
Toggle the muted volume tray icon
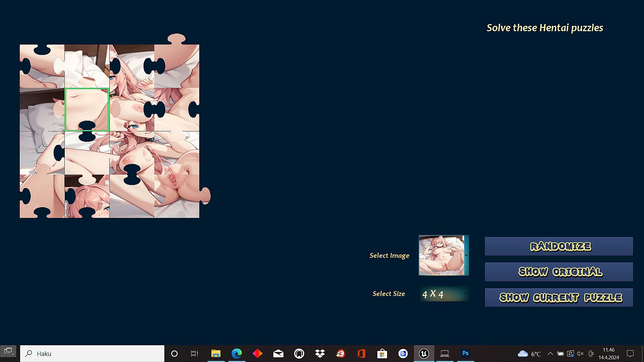point(580,353)
